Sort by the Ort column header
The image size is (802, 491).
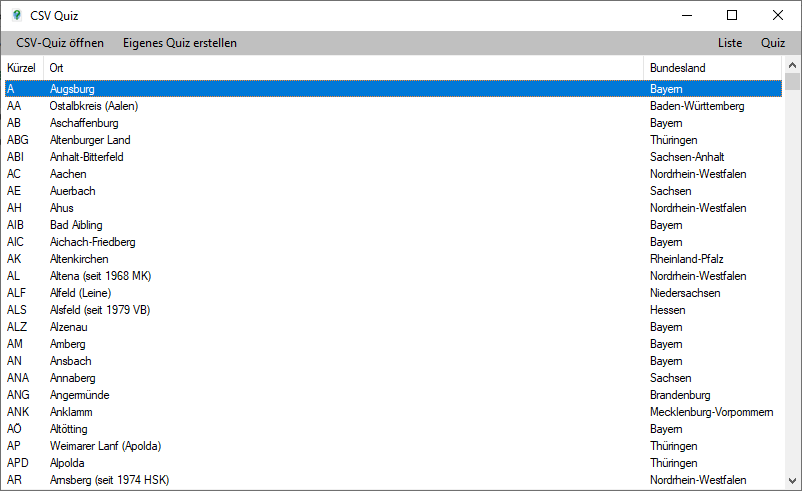[x=340, y=67]
